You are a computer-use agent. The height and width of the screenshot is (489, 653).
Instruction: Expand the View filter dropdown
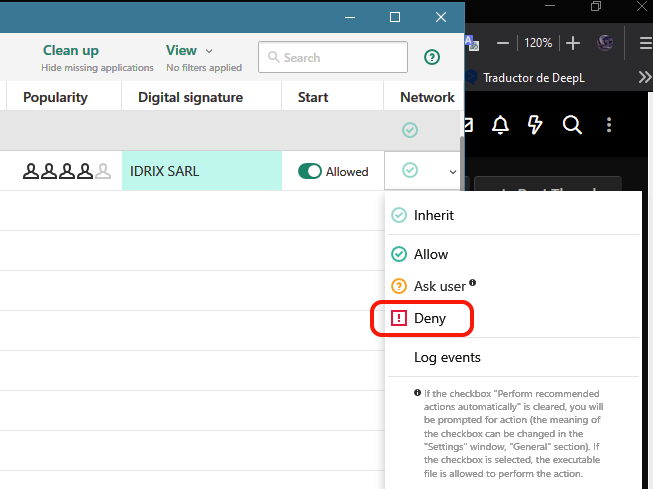point(189,50)
